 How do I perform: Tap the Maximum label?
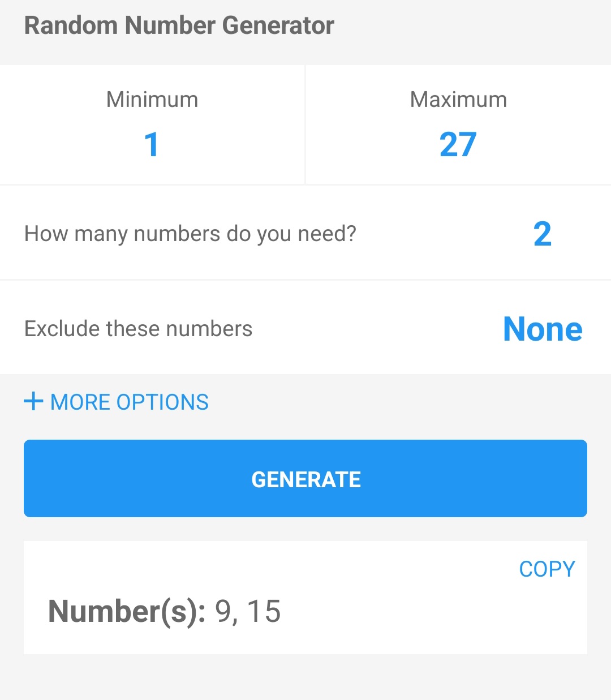[458, 100]
